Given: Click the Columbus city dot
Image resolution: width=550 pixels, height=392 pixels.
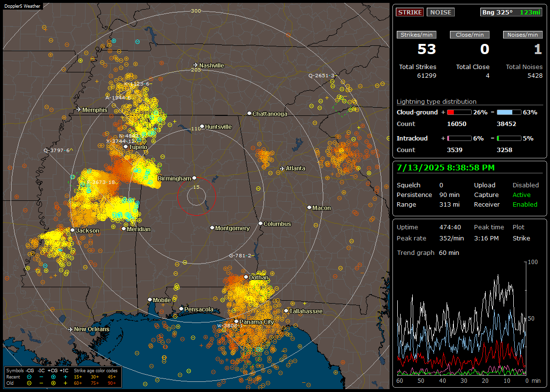Looking at the screenshot, I should tap(261, 223).
